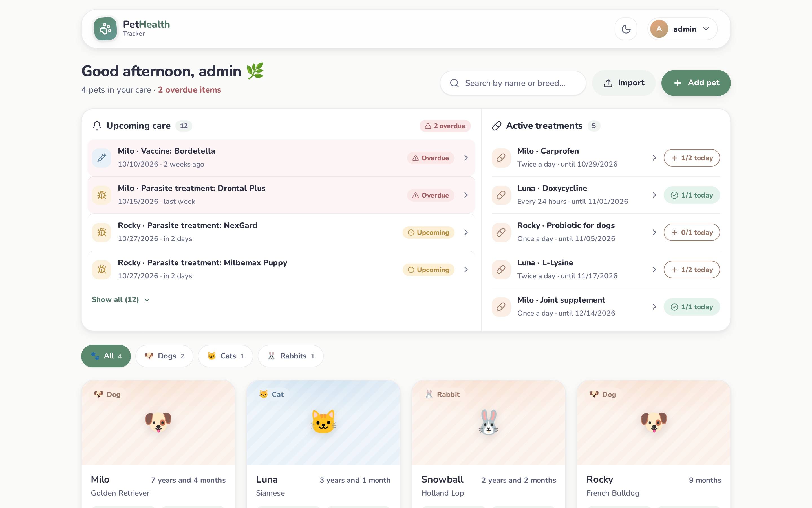Click the Overdue badge on Bordetella row
The width and height of the screenshot is (812, 508).
431,158
